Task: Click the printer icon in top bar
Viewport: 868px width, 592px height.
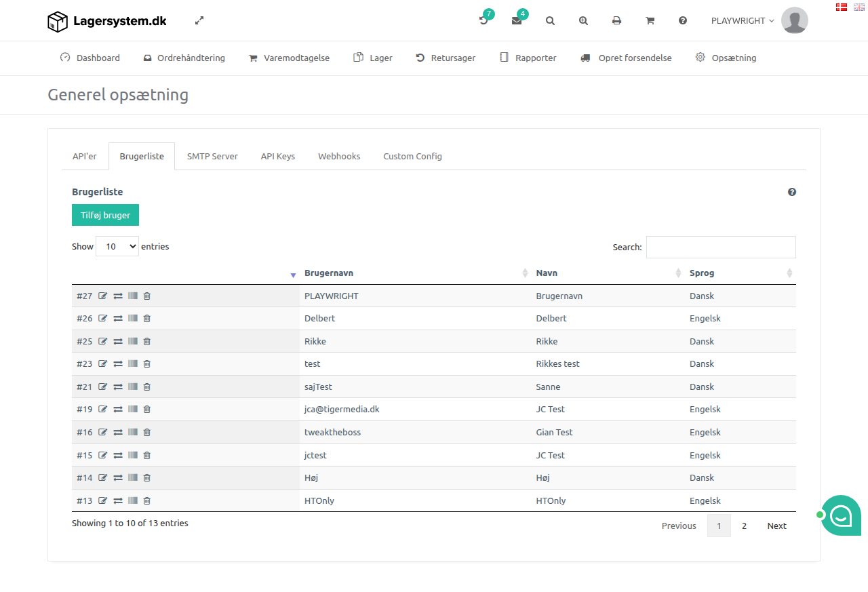Action: point(616,20)
